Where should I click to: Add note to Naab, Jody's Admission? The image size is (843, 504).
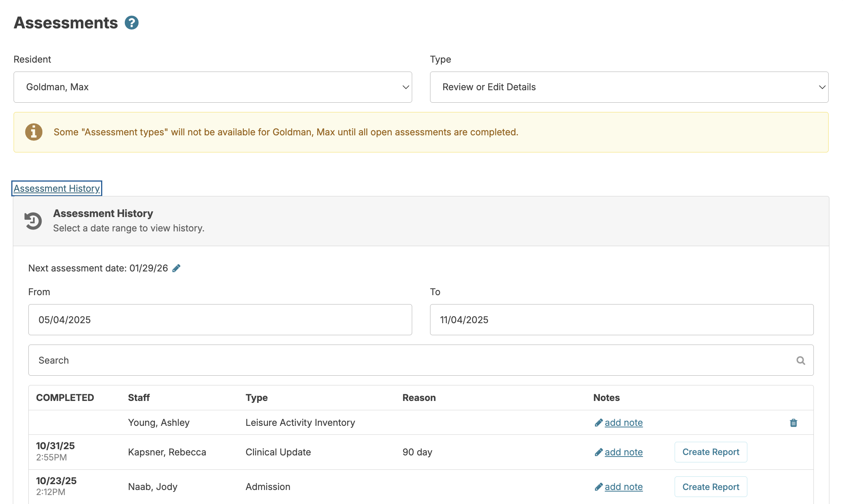pos(623,487)
